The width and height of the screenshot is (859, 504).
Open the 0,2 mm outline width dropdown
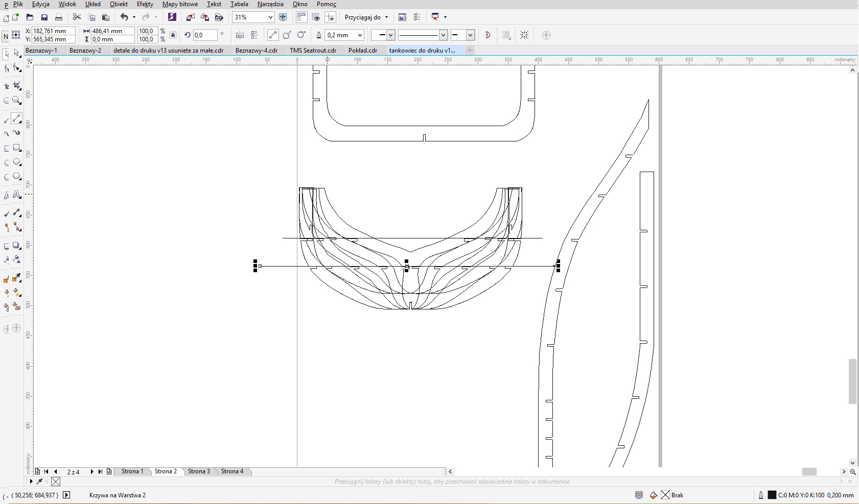[x=360, y=35]
